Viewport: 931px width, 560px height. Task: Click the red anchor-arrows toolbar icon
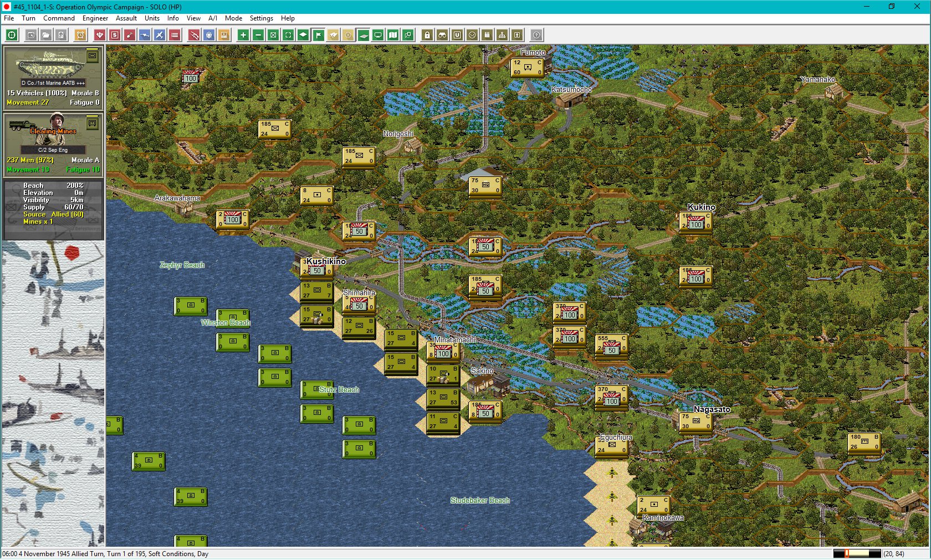100,35
